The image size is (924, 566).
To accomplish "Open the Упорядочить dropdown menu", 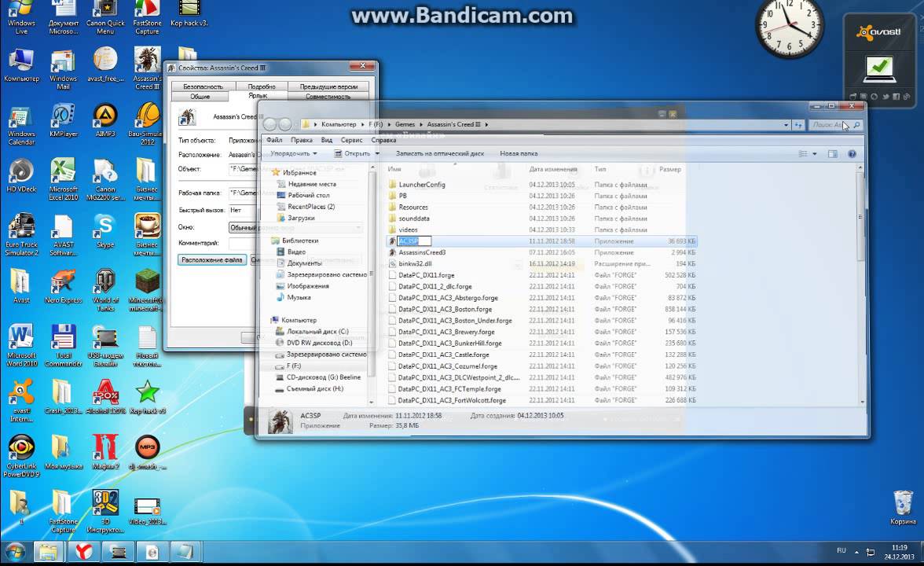I will click(x=294, y=153).
